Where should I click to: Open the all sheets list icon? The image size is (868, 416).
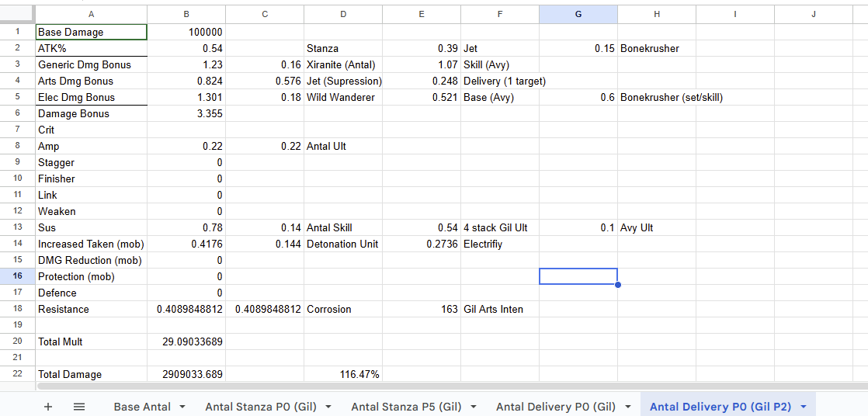[79, 407]
